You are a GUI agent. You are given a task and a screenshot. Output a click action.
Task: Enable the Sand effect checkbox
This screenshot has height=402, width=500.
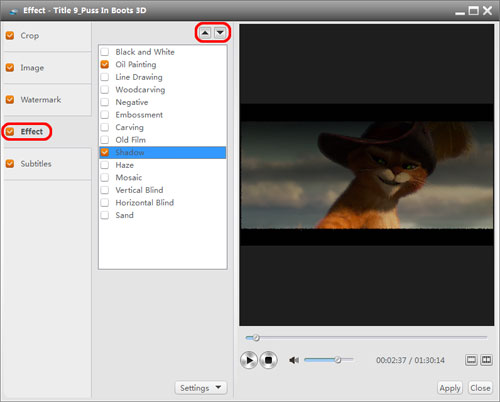point(105,215)
